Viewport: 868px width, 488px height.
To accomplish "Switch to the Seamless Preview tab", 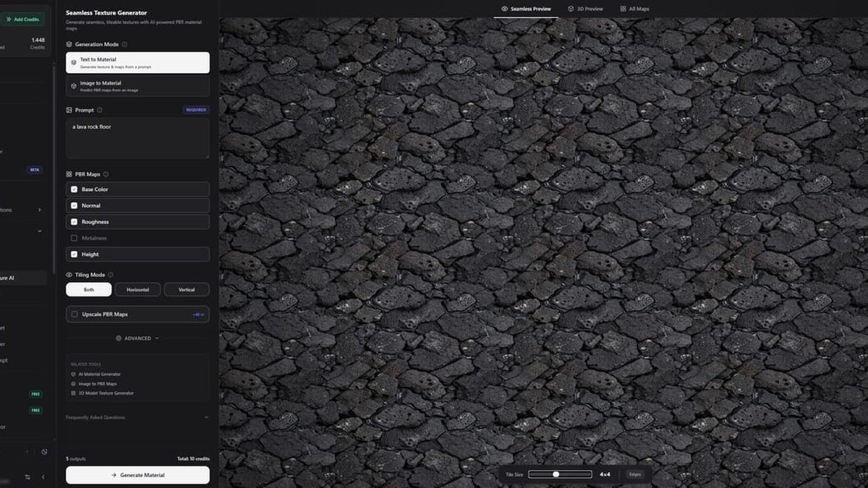I will pyautogui.click(x=527, y=9).
